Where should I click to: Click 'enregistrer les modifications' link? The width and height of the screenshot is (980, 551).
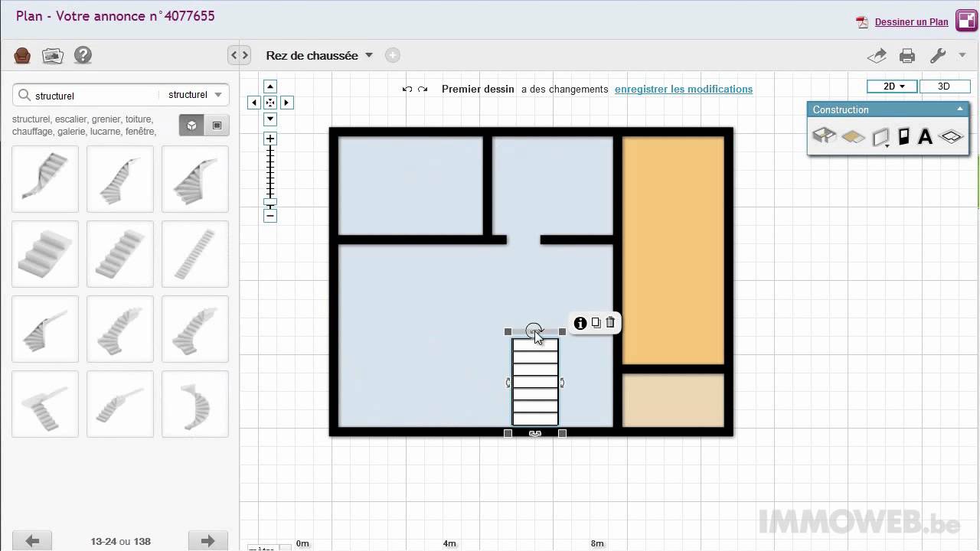point(683,90)
